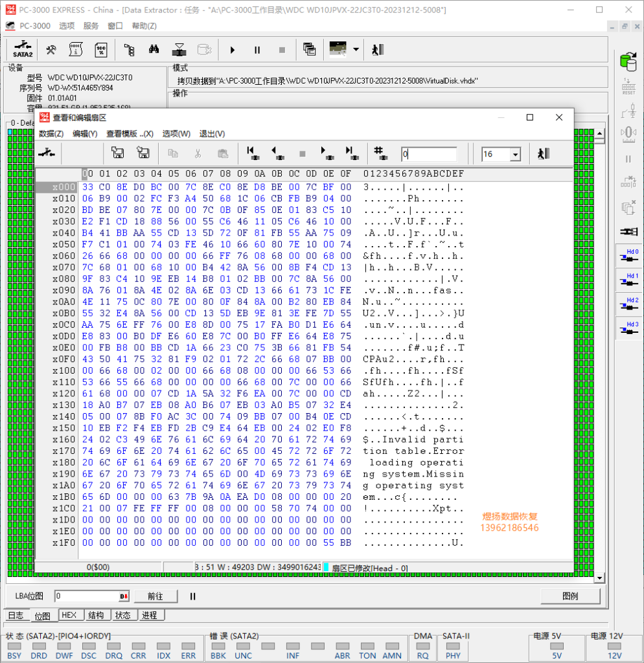Click the sector editor's source switch icon
Screen dimensions: 644x663
47,153
